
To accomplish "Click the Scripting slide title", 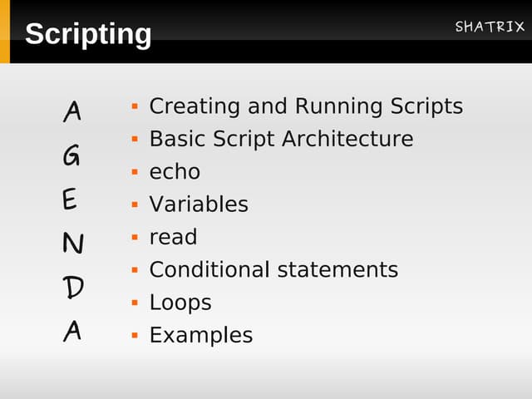I will tap(88, 34).
